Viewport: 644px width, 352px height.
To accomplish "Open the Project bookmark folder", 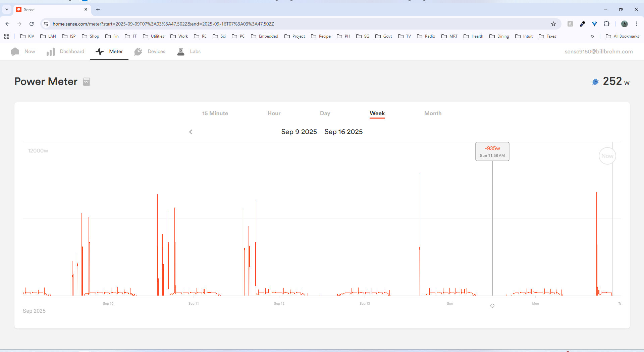I will [295, 36].
